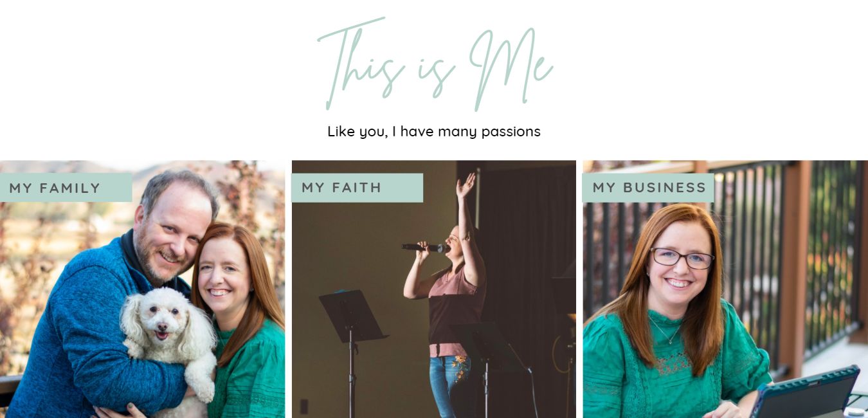The height and width of the screenshot is (418, 868).
Task: Click the This is Me script heading
Action: [x=435, y=64]
